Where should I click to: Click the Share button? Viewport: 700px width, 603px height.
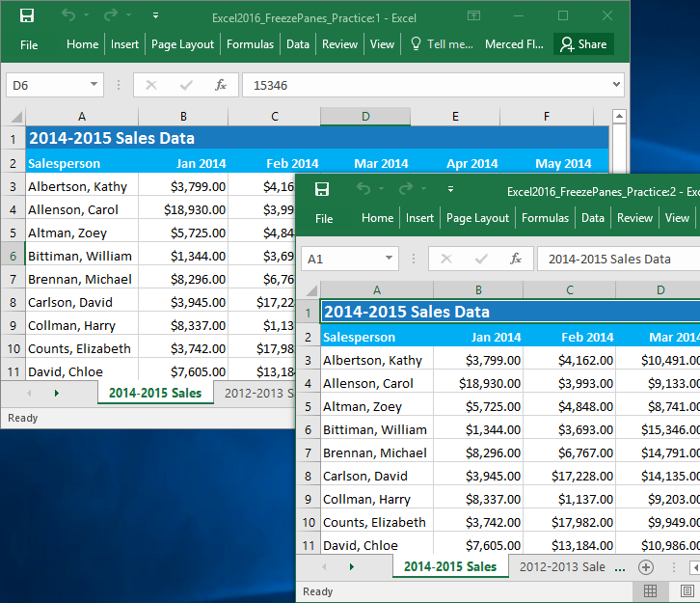[x=583, y=44]
